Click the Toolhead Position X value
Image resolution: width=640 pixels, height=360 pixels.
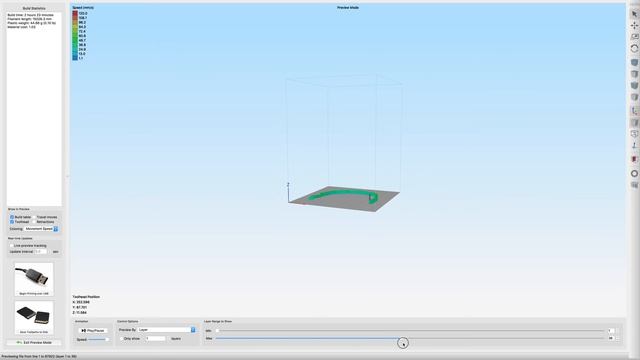tap(81, 302)
